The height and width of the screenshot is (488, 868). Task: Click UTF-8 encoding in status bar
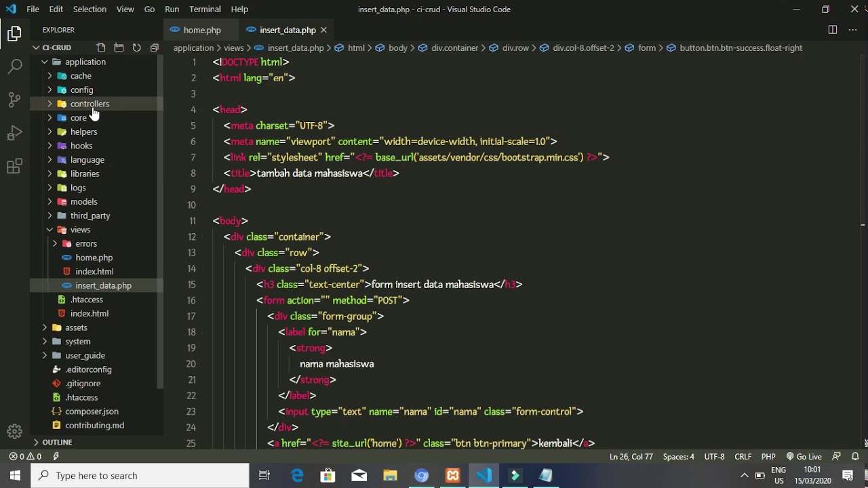[714, 456]
